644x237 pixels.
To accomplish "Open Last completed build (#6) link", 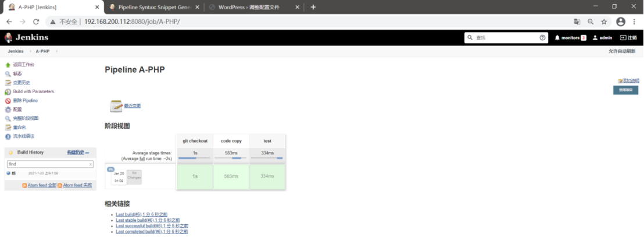I will [x=152, y=232].
